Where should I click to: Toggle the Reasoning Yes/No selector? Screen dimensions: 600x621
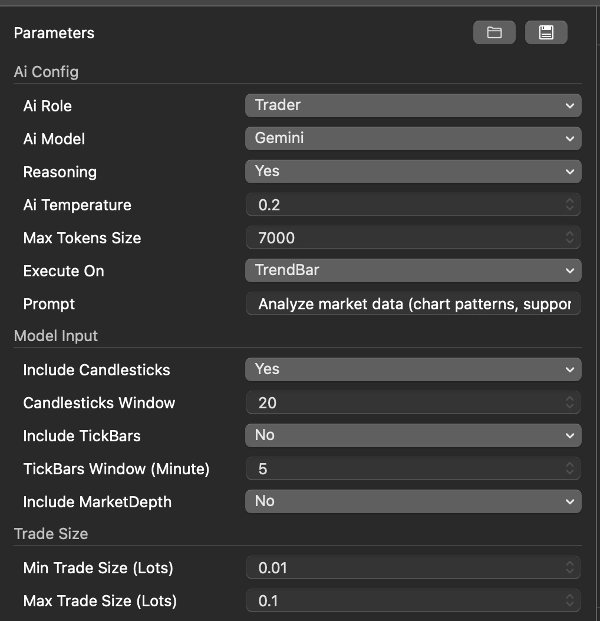413,171
